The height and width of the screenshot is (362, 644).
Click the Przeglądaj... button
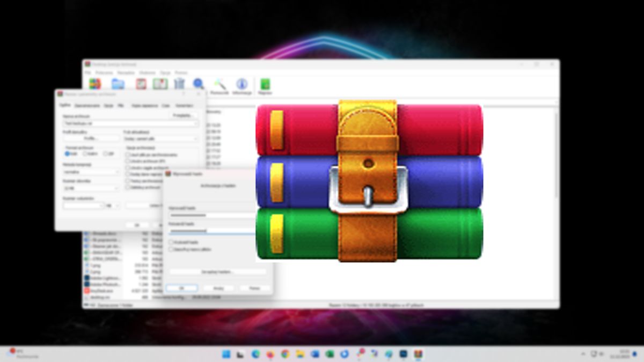click(183, 115)
